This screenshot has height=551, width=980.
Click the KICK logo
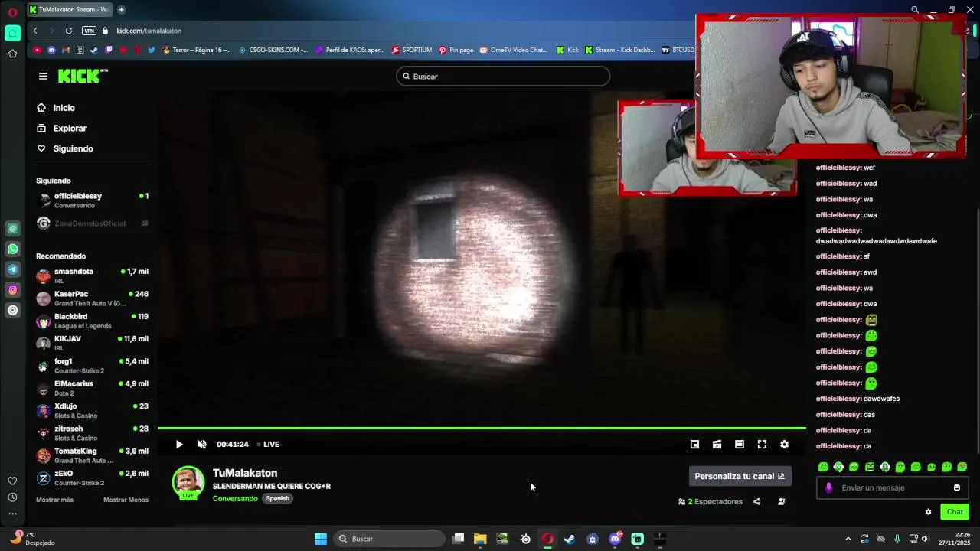click(83, 76)
